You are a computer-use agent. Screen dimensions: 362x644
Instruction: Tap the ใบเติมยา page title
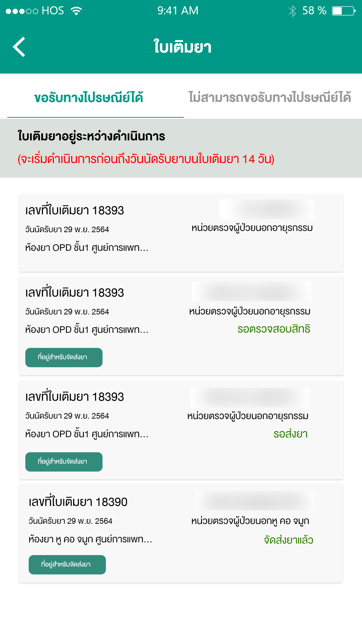[183, 47]
